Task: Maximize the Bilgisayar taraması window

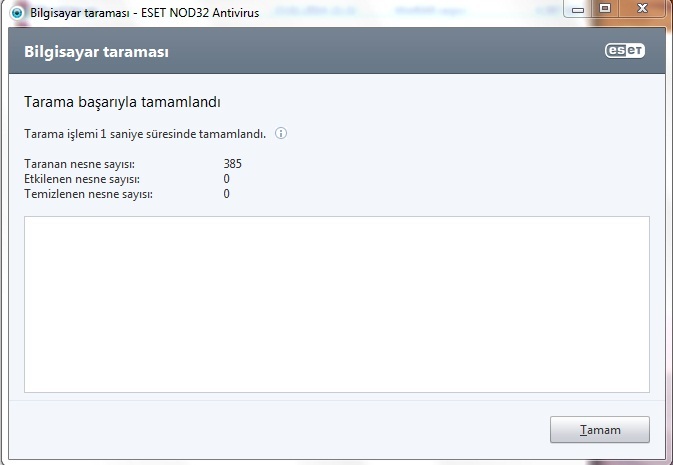Action: (x=605, y=9)
